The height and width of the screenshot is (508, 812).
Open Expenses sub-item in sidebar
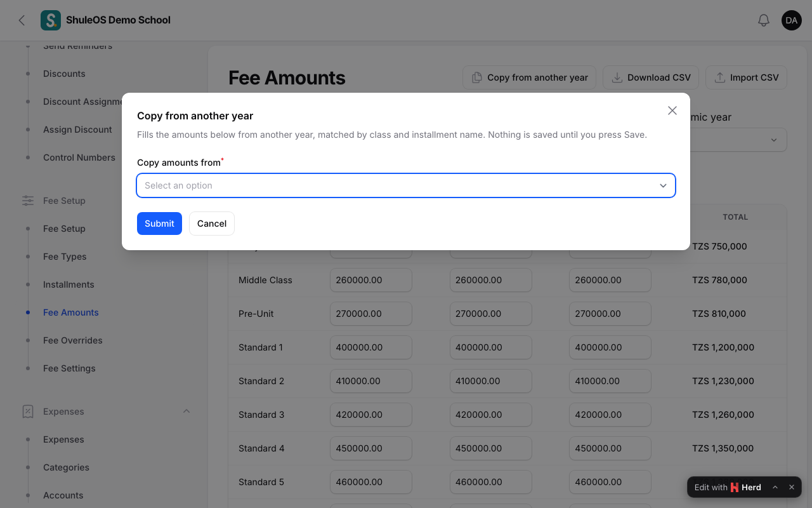(x=63, y=439)
